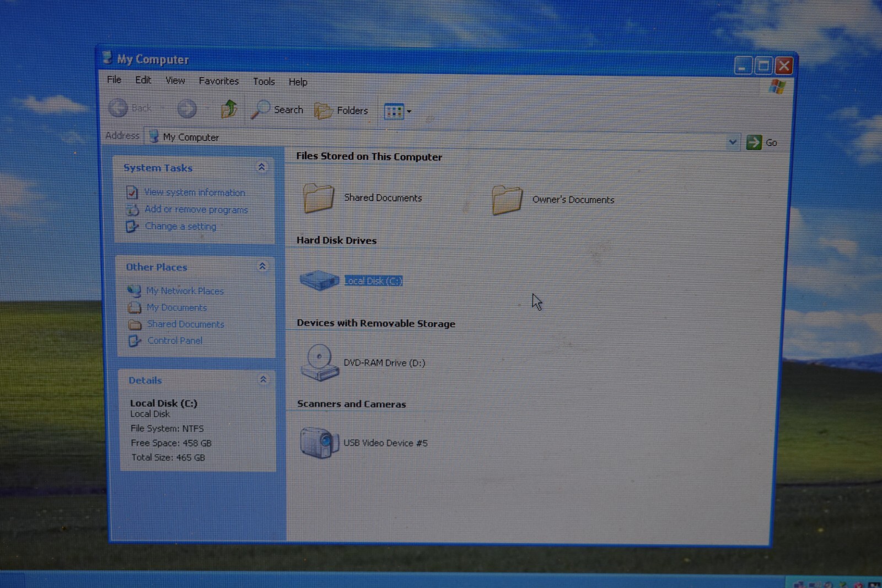This screenshot has height=588, width=882.
Task: Open Control Panel link
Action: (175, 341)
